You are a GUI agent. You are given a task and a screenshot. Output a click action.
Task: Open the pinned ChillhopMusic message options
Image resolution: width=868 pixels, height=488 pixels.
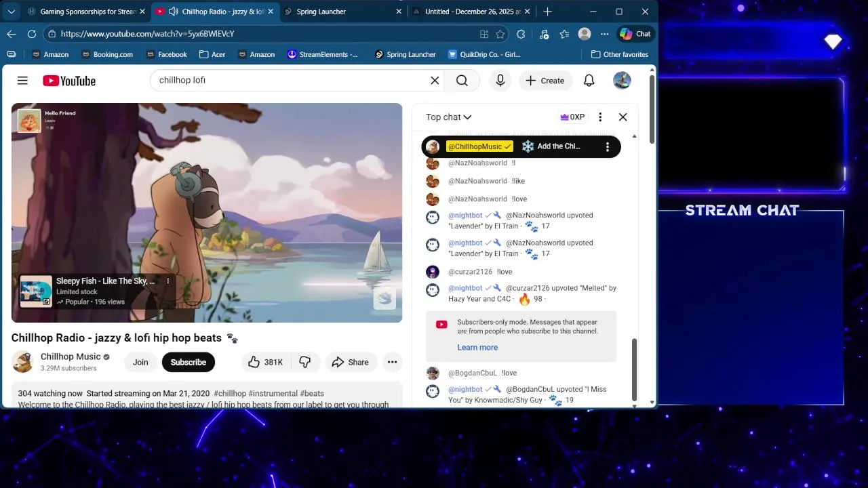click(x=608, y=146)
